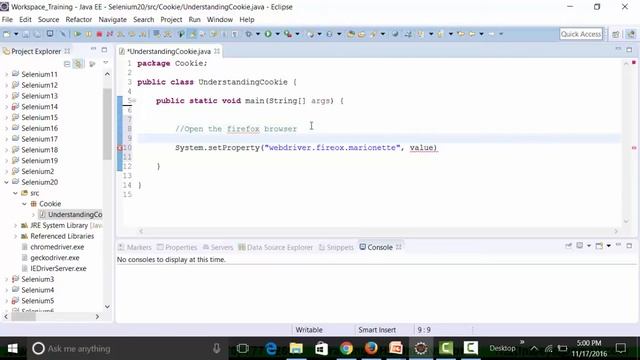640x360 pixels.
Task: Click the green Resume debug toolbar icon
Action: [x=77, y=34]
